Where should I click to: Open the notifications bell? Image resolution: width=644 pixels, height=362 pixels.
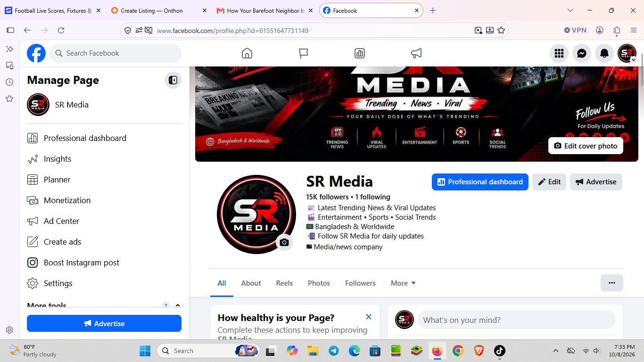pos(604,53)
